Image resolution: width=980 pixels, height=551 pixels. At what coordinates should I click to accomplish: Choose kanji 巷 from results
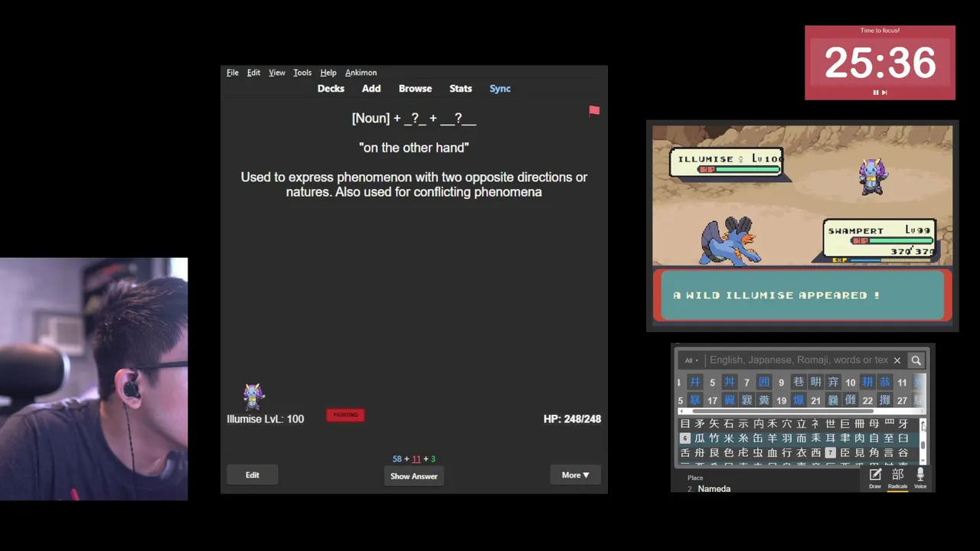[x=799, y=382]
